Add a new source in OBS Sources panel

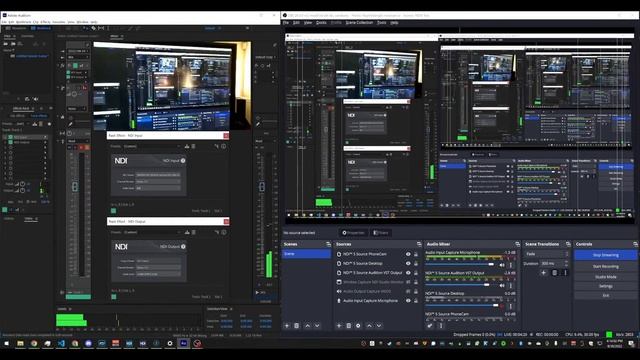(339, 326)
